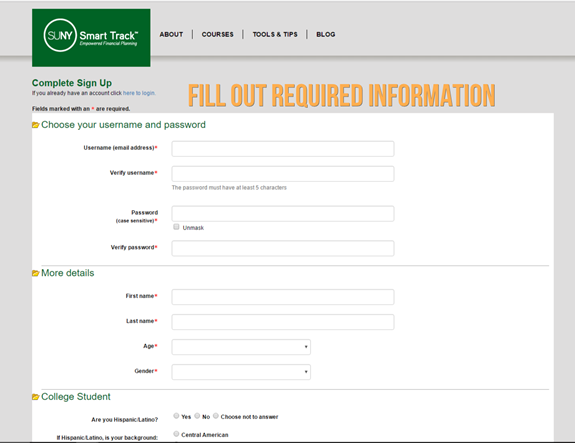This screenshot has width=575, height=443.
Task: Select Central American background option
Action: pyautogui.click(x=176, y=434)
